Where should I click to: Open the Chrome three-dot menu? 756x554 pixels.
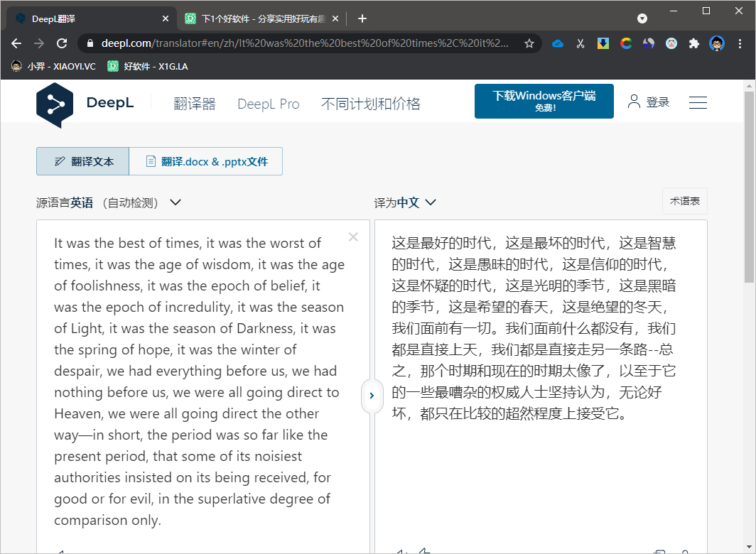click(740, 43)
